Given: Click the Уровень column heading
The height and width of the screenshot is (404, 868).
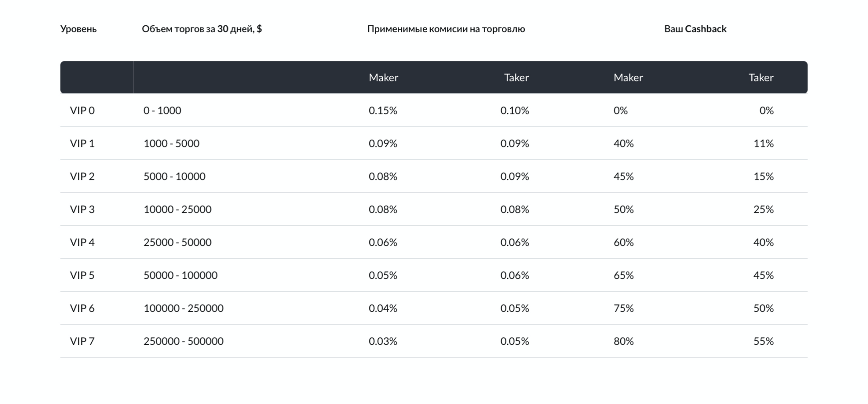Looking at the screenshot, I should click(78, 29).
